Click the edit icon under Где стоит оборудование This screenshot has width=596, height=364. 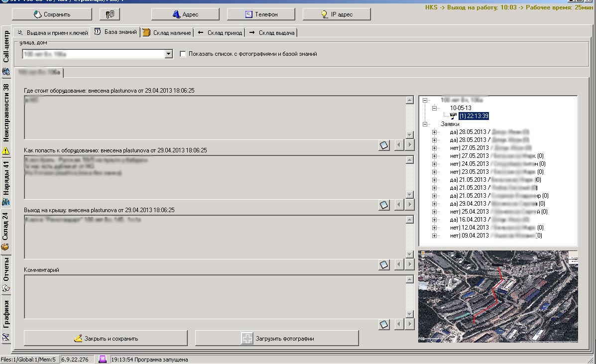coord(384,145)
